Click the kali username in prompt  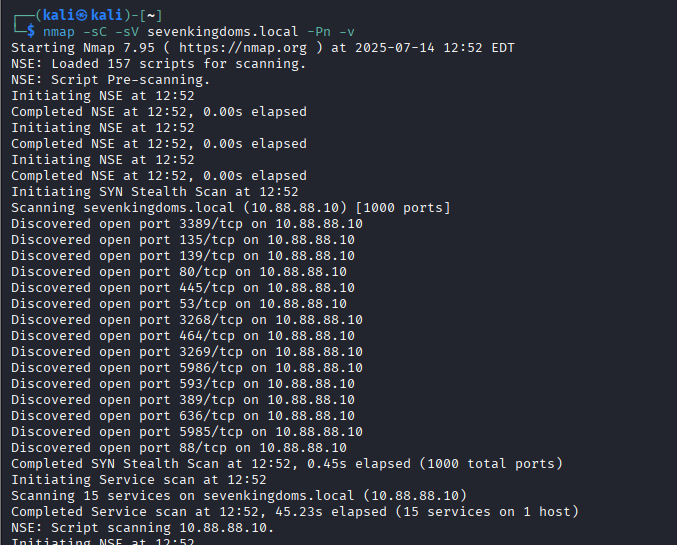click(58, 16)
